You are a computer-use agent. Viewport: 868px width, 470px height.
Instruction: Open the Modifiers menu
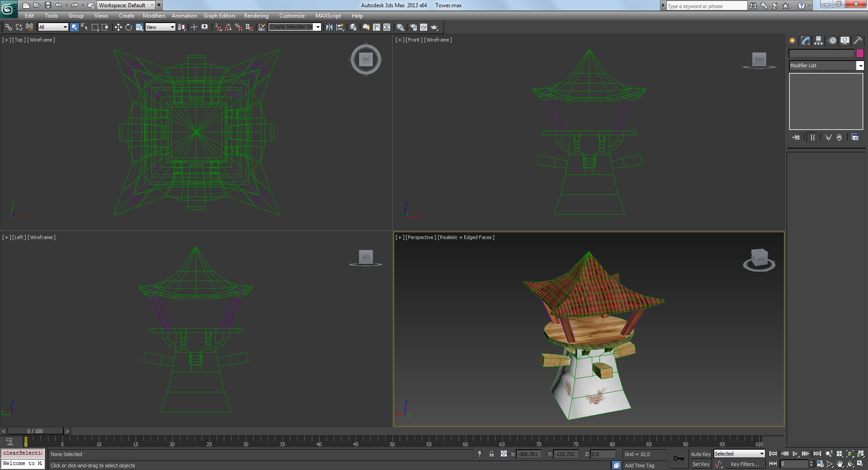tap(154, 16)
